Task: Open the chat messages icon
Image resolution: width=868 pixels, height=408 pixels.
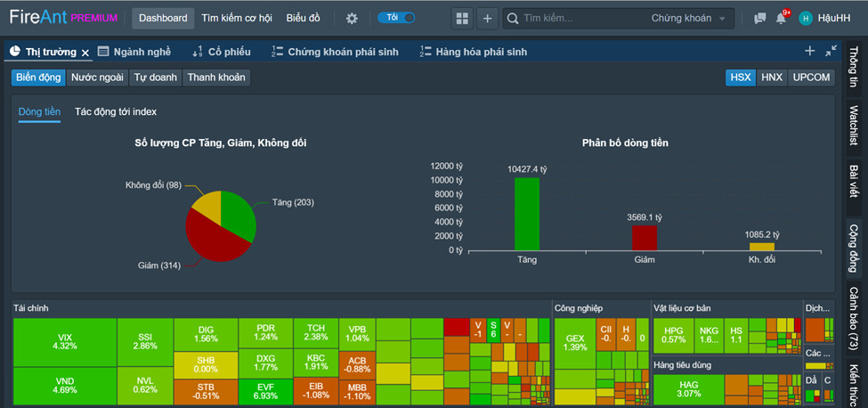Action: [760, 19]
